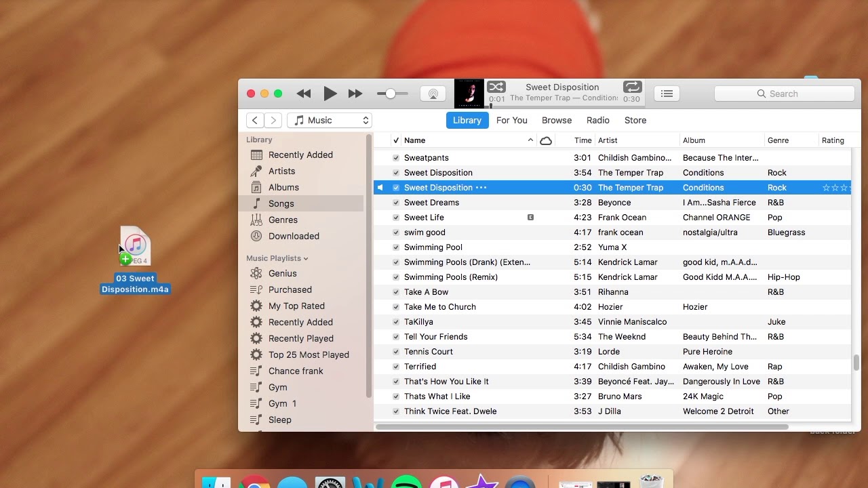This screenshot has width=868, height=488.
Task: Select the 03 Sweet Disposition.m4a desktop file
Action: [x=135, y=260]
